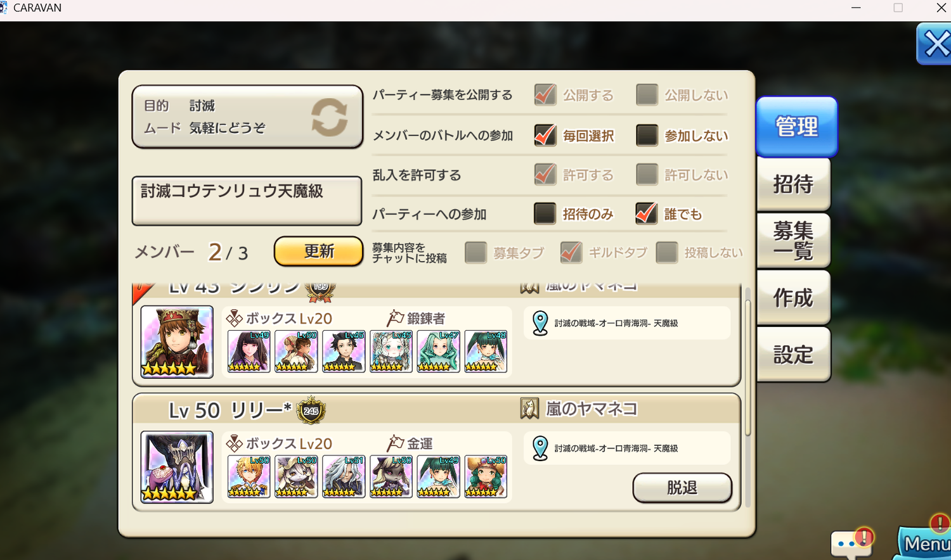
Task: Click the yellow 更新 button
Action: 319,251
